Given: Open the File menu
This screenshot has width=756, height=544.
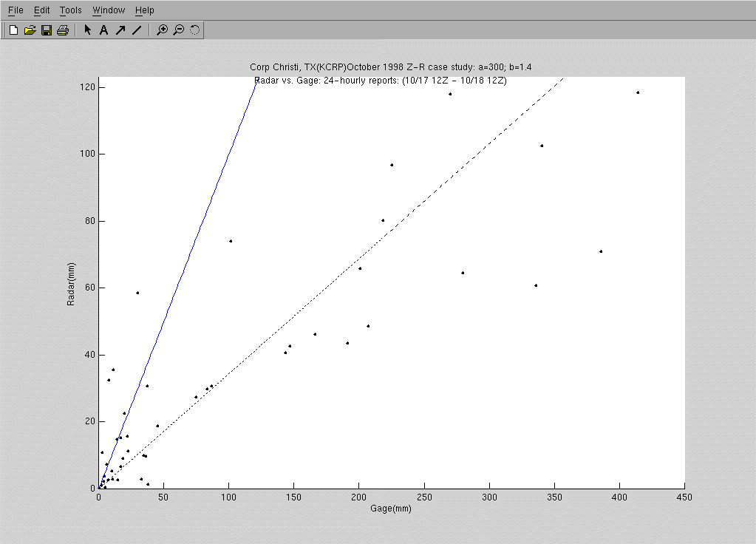Looking at the screenshot, I should (x=16, y=10).
